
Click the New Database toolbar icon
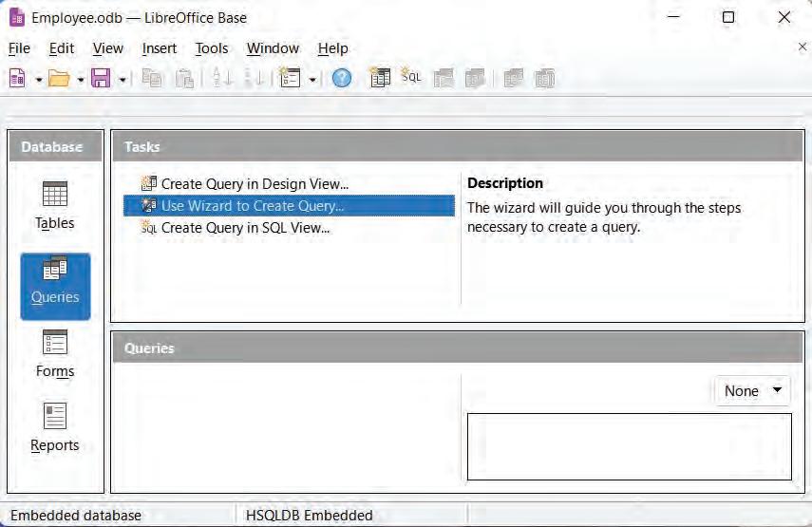(x=18, y=79)
